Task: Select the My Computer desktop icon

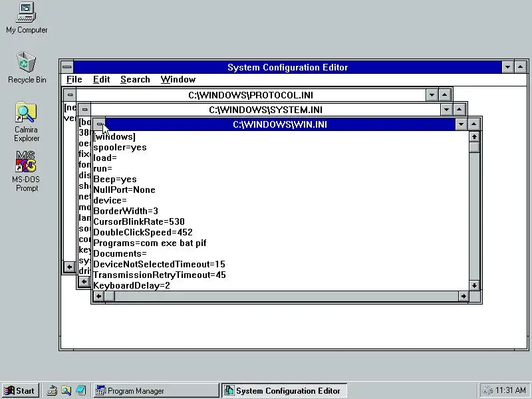Action: pos(27,18)
